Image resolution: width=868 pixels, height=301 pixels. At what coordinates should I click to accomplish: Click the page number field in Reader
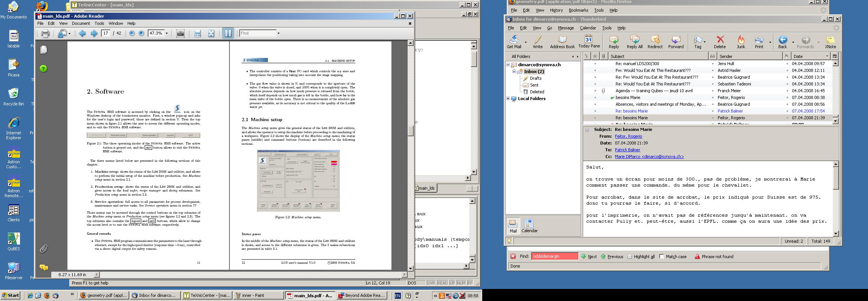(106, 33)
